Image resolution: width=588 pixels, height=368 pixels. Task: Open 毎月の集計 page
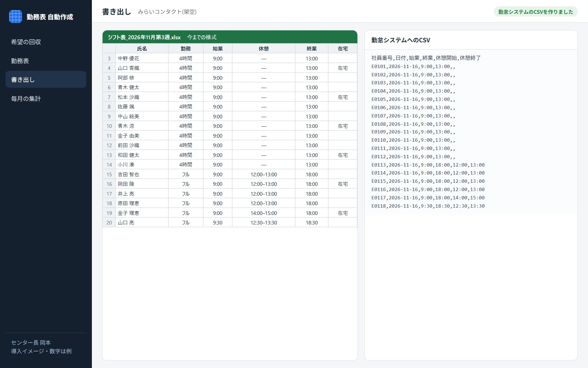(x=46, y=99)
